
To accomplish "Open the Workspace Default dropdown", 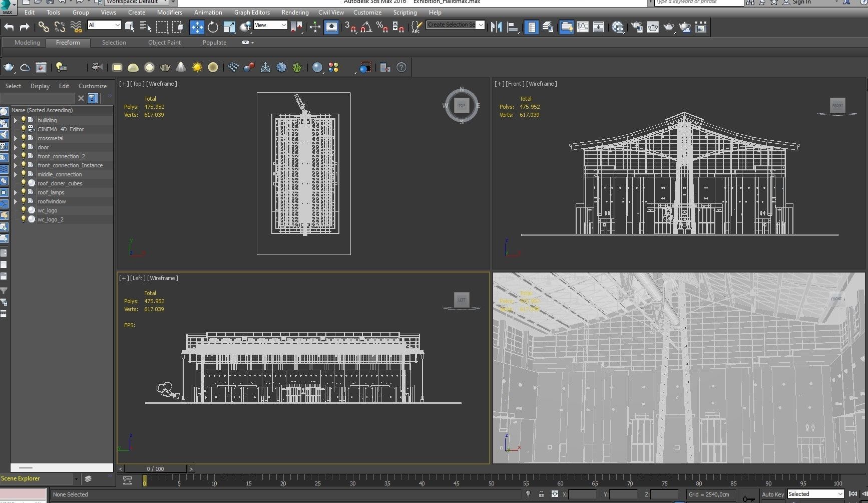I will 138,2.
